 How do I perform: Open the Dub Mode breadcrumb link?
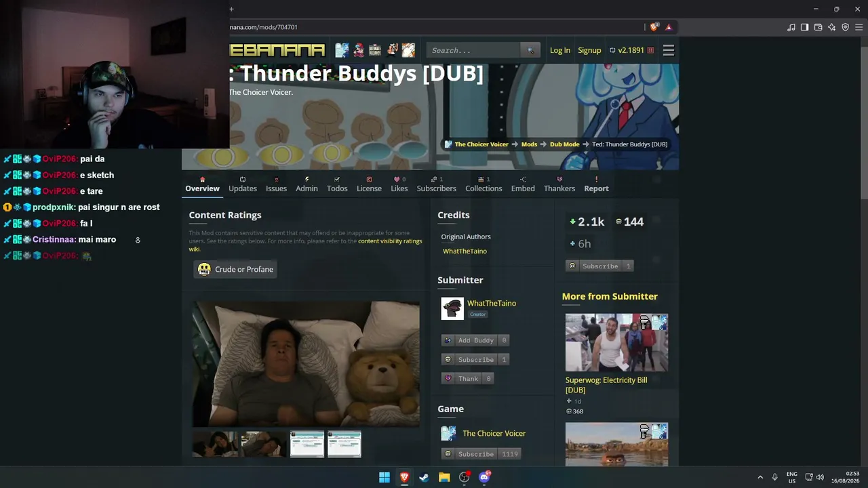[564, 144]
